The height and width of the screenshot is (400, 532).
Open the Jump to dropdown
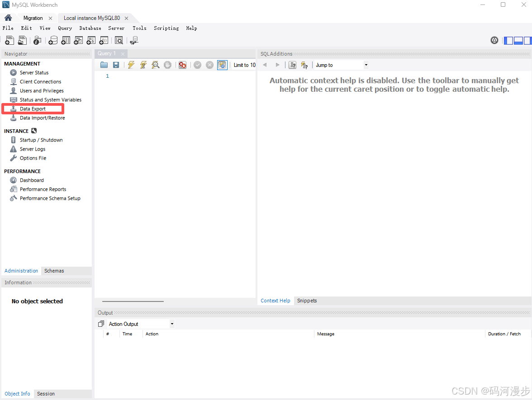point(341,65)
